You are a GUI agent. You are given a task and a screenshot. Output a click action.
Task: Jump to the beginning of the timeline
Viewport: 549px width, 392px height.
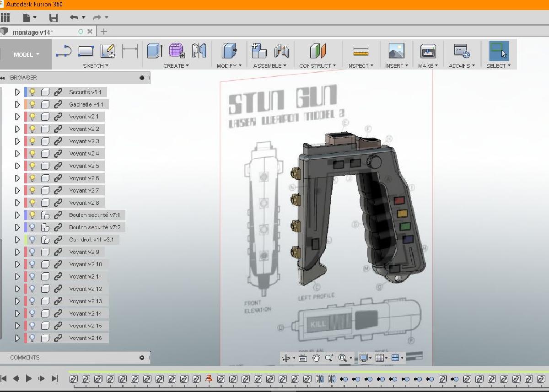4,379
